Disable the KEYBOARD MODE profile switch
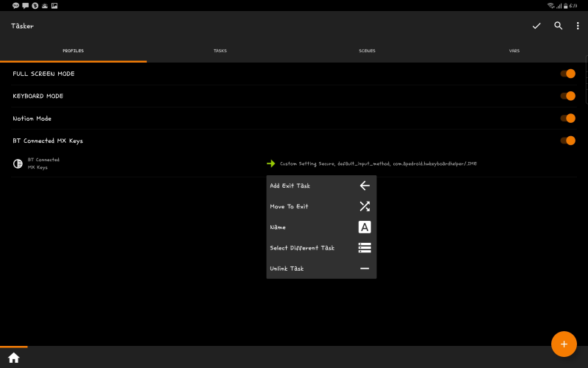The image size is (588, 368). click(x=567, y=96)
